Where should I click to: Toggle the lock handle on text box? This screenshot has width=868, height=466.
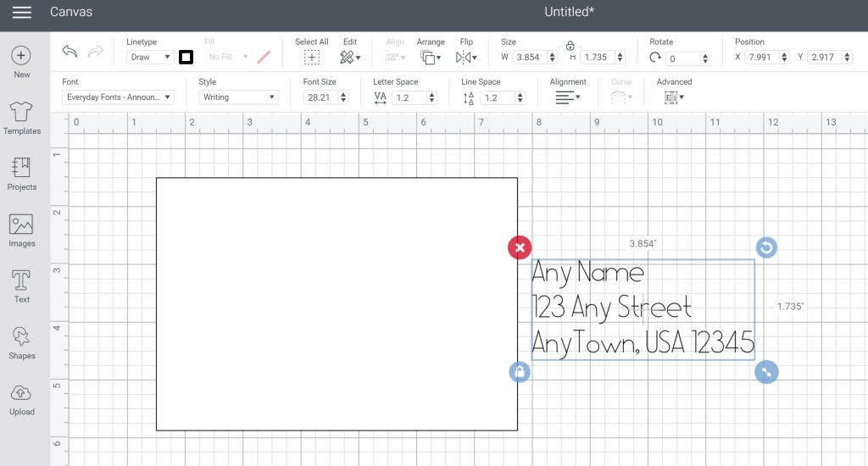pos(520,372)
